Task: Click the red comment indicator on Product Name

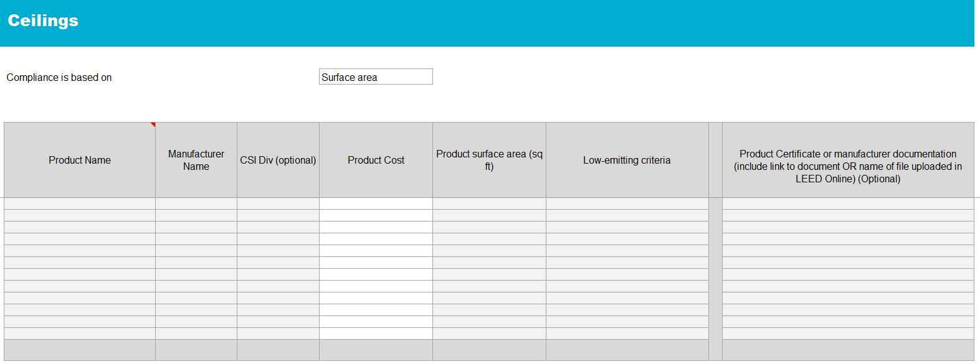Action: pos(153,124)
